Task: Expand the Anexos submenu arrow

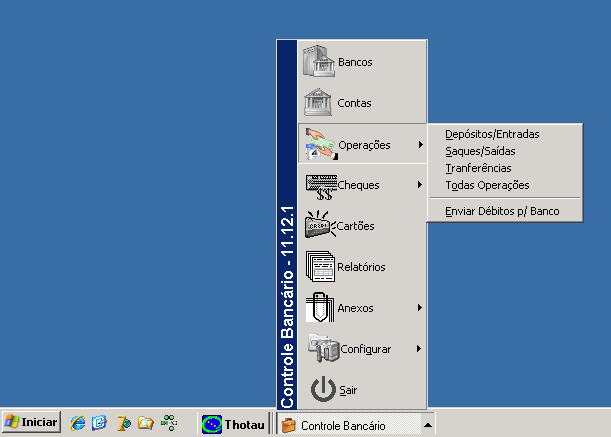Action: coord(420,308)
